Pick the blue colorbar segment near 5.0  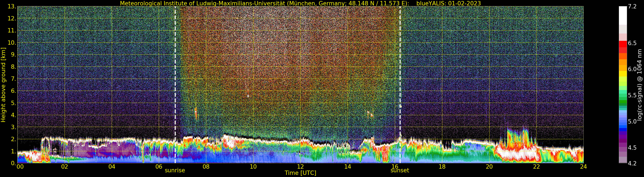tap(623, 127)
